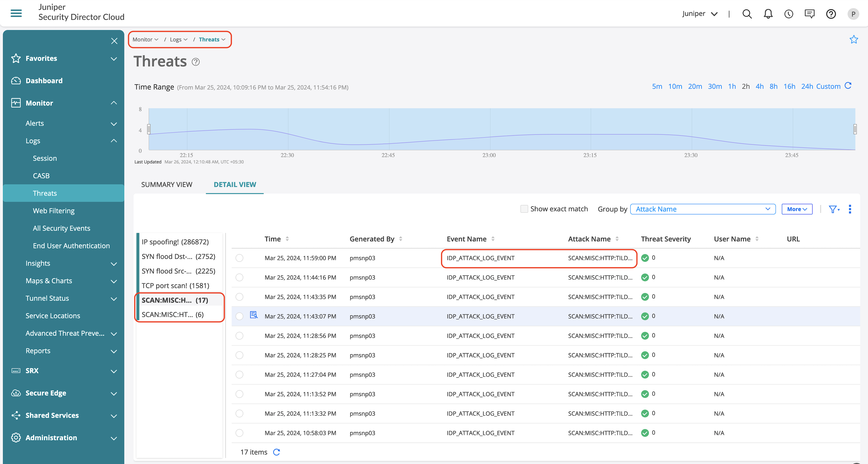Select the TCP port scan! group
Screen dimensions: 868x464
coord(175,286)
